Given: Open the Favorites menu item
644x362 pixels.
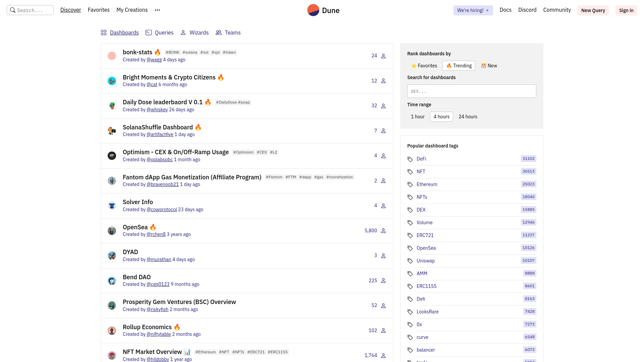Looking at the screenshot, I should coord(99,10).
